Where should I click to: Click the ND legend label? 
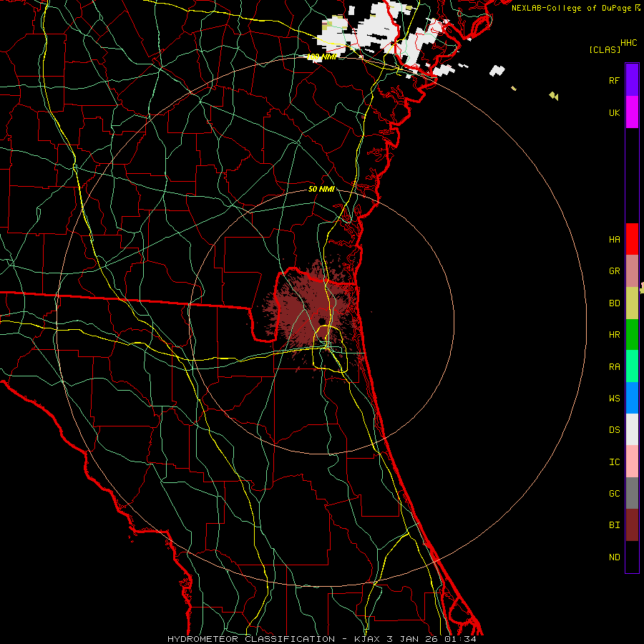[x=614, y=557]
